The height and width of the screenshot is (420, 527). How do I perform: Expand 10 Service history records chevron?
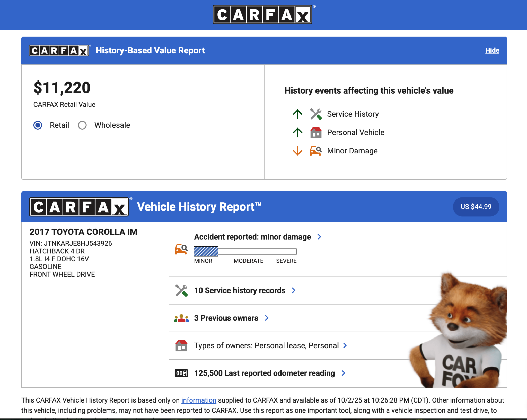click(x=294, y=290)
